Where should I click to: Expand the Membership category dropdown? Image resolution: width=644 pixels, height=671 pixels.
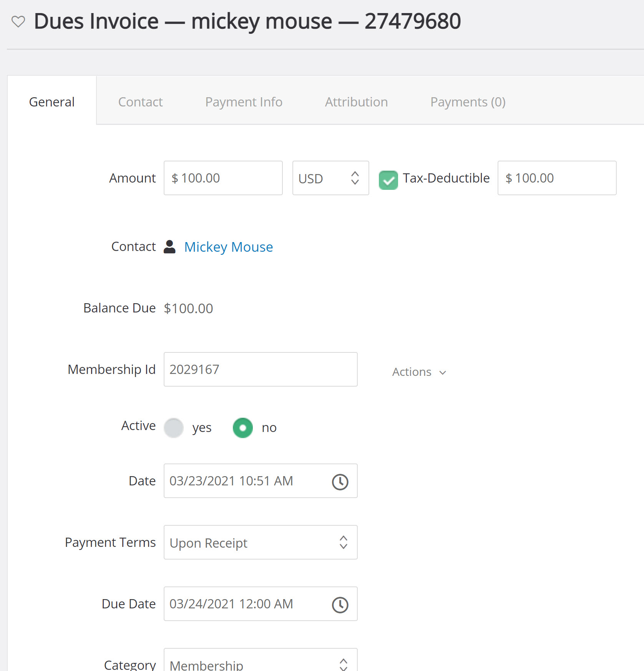(261, 660)
